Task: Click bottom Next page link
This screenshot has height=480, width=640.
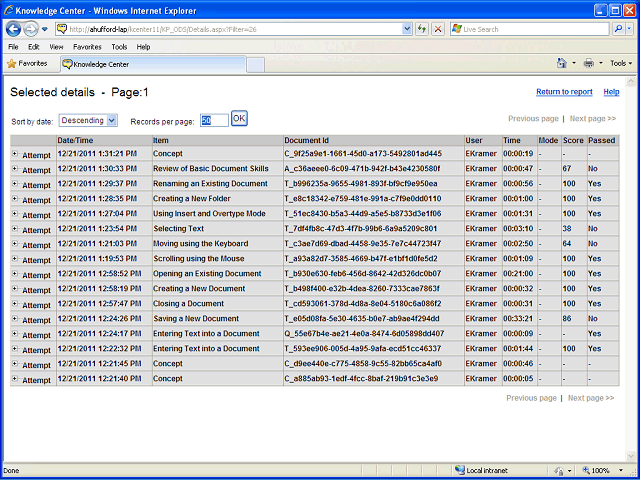Action: [x=591, y=398]
